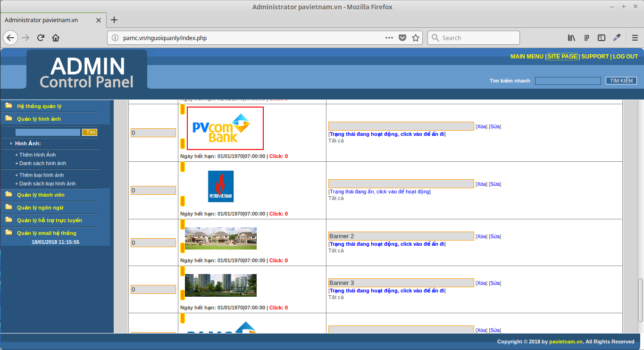644x350 pixels.
Task: Click the Firefox Search box
Action: [x=474, y=38]
